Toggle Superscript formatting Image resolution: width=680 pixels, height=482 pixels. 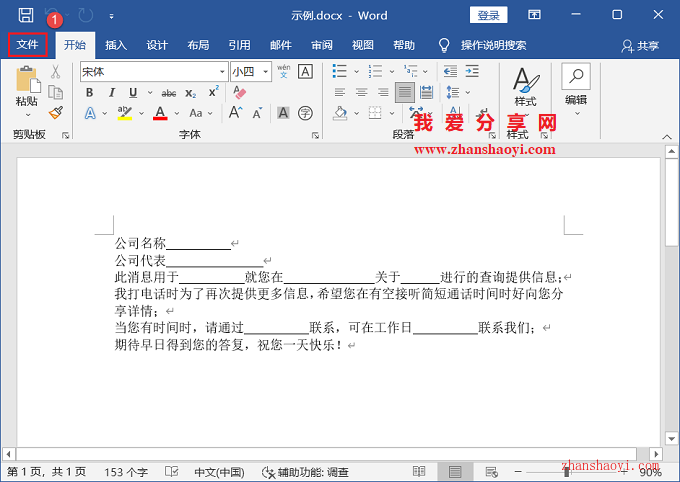[x=213, y=92]
